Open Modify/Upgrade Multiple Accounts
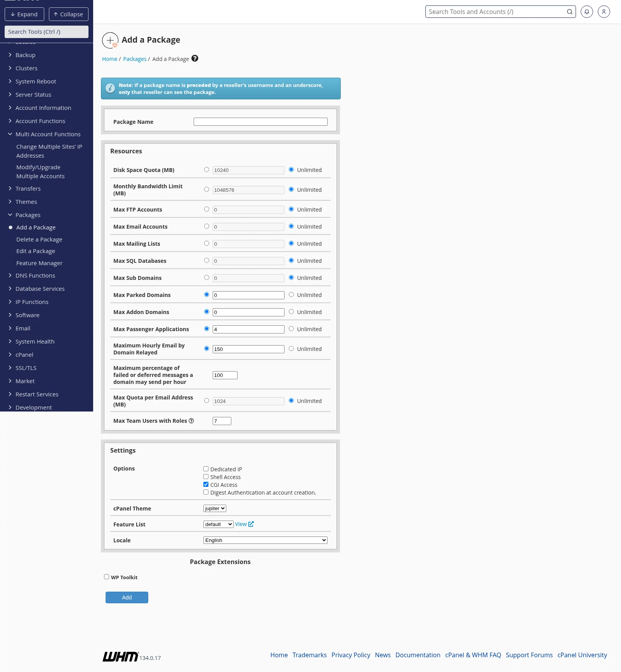621x672 pixels. tap(40, 172)
